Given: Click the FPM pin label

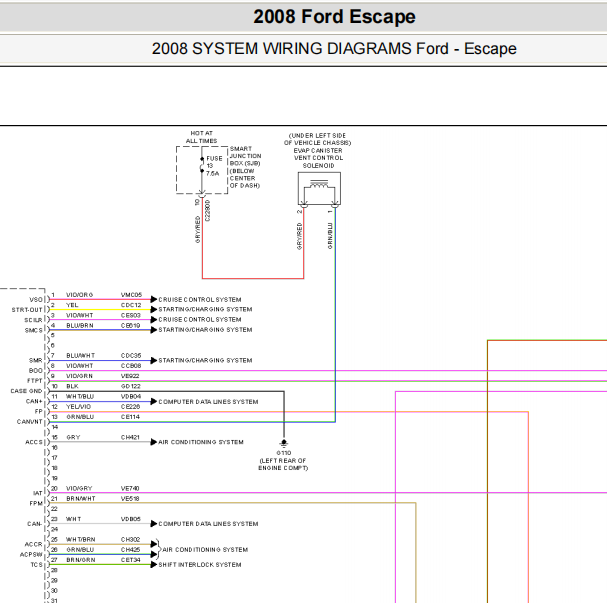Looking at the screenshot, I should tap(36, 504).
